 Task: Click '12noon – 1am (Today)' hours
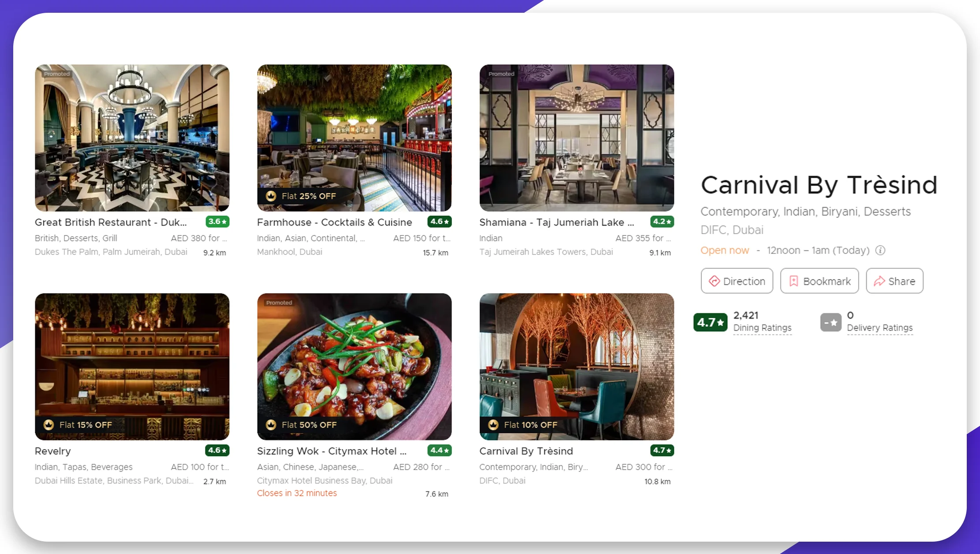tap(818, 250)
